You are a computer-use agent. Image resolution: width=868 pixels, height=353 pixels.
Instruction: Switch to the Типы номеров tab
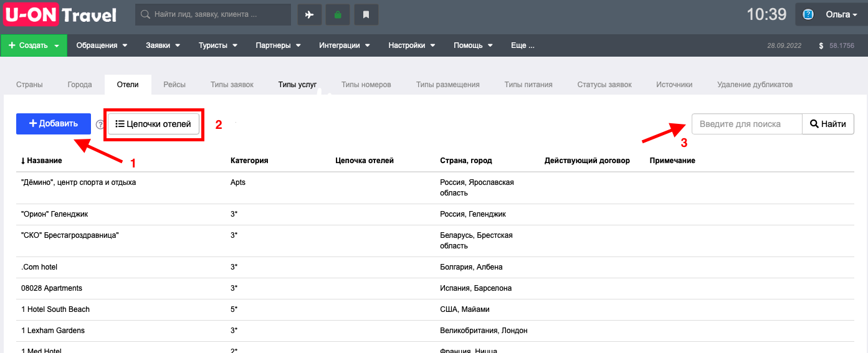tap(366, 85)
